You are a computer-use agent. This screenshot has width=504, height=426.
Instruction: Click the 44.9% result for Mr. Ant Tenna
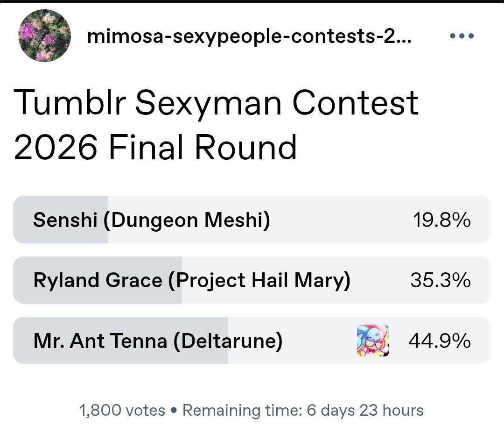440,341
